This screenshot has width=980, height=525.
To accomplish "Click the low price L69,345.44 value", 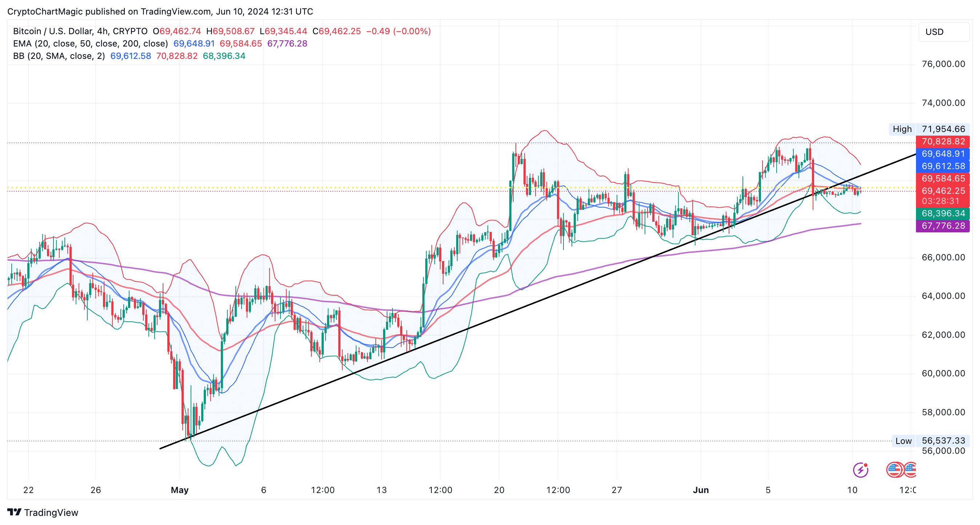I will coord(283,31).
